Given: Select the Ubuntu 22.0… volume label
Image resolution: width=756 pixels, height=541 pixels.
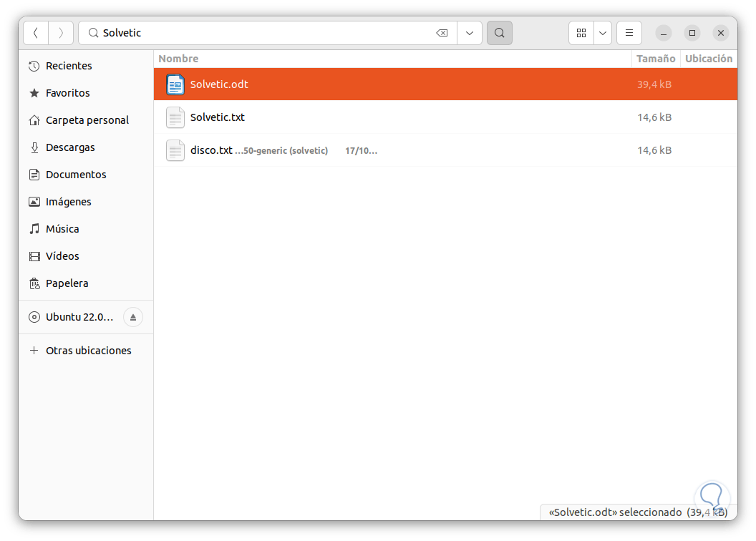Looking at the screenshot, I should [79, 317].
